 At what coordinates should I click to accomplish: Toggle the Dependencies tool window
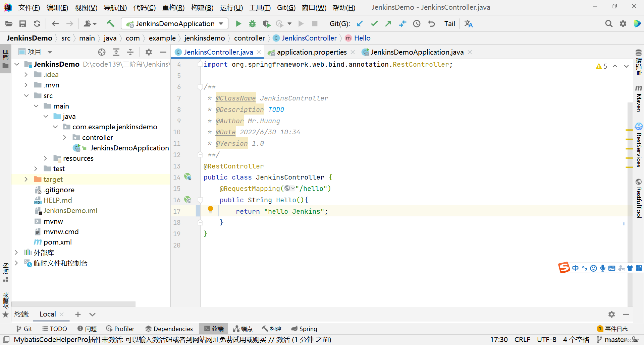(x=169, y=329)
